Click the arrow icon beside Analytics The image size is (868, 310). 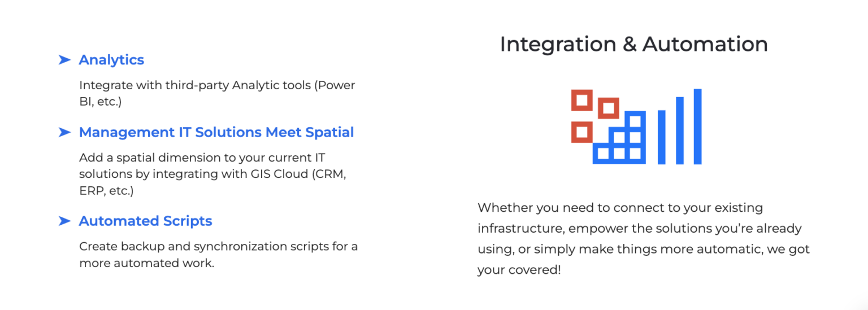[x=64, y=60]
